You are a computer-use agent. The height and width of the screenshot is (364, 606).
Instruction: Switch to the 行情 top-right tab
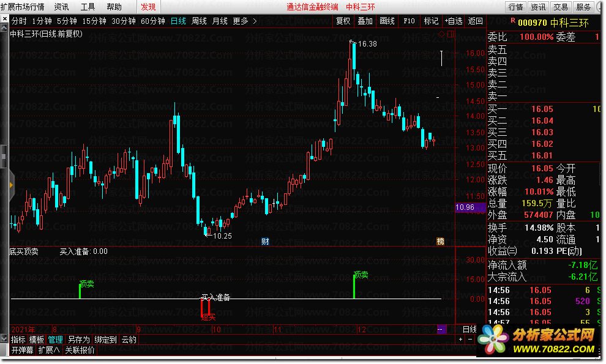(x=515, y=7)
